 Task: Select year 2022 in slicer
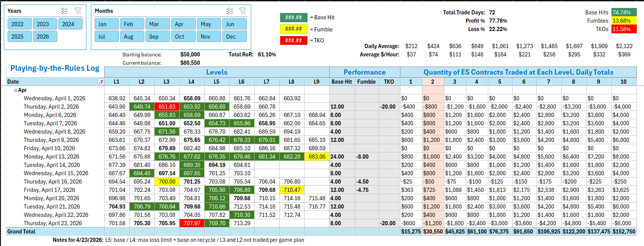point(20,24)
